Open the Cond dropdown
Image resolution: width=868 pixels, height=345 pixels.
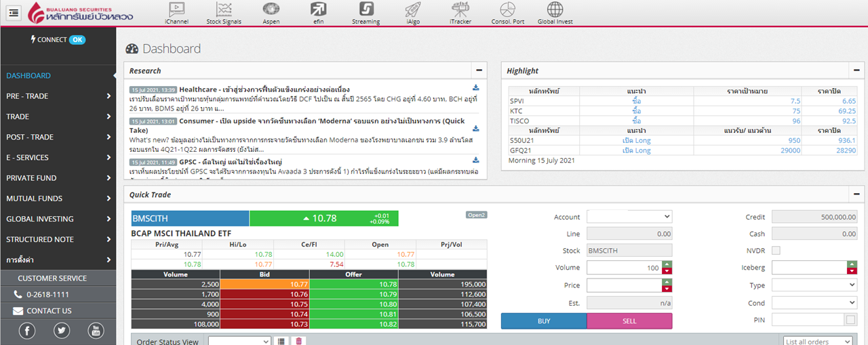pos(814,303)
